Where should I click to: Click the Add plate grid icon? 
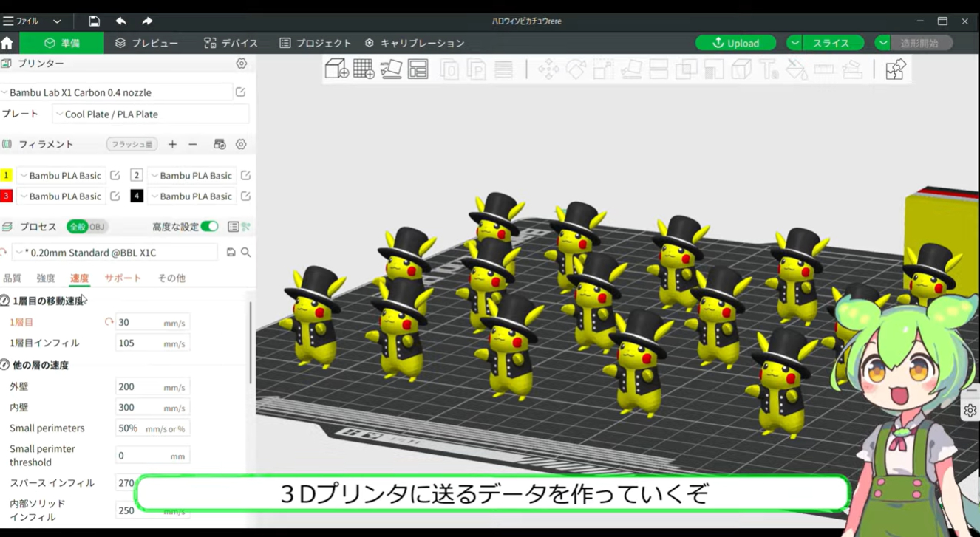pos(364,69)
